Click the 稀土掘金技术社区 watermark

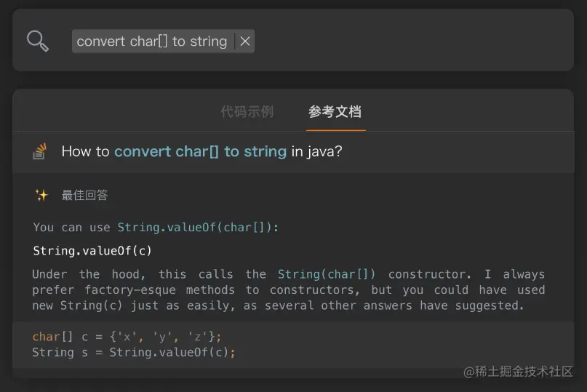(x=518, y=372)
